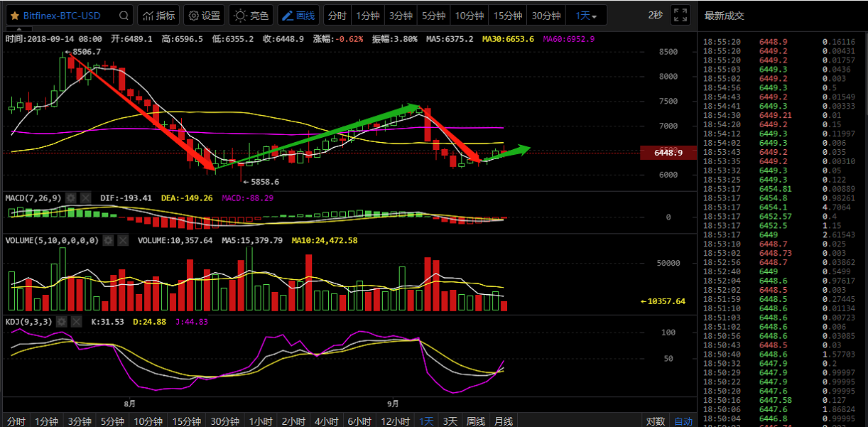Screen dimensions: 868x427
Task: Close the MACD indicator panel
Action: [x=85, y=198]
